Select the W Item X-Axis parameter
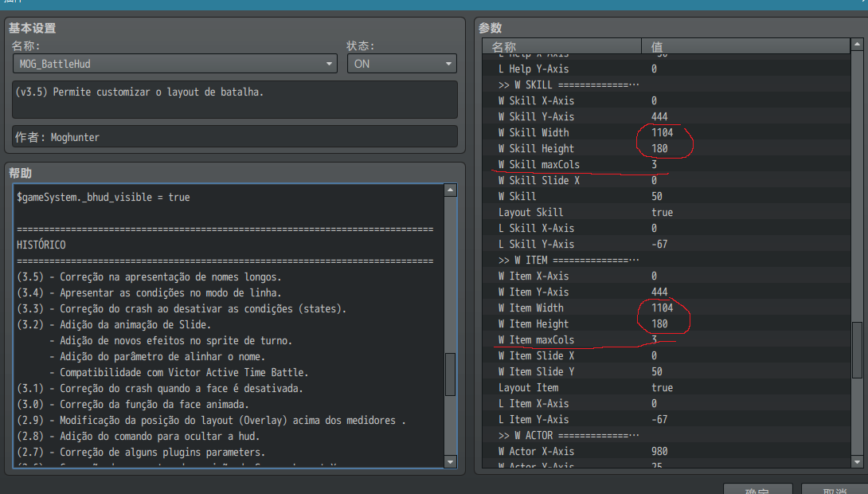868x494 pixels. [x=667, y=276]
